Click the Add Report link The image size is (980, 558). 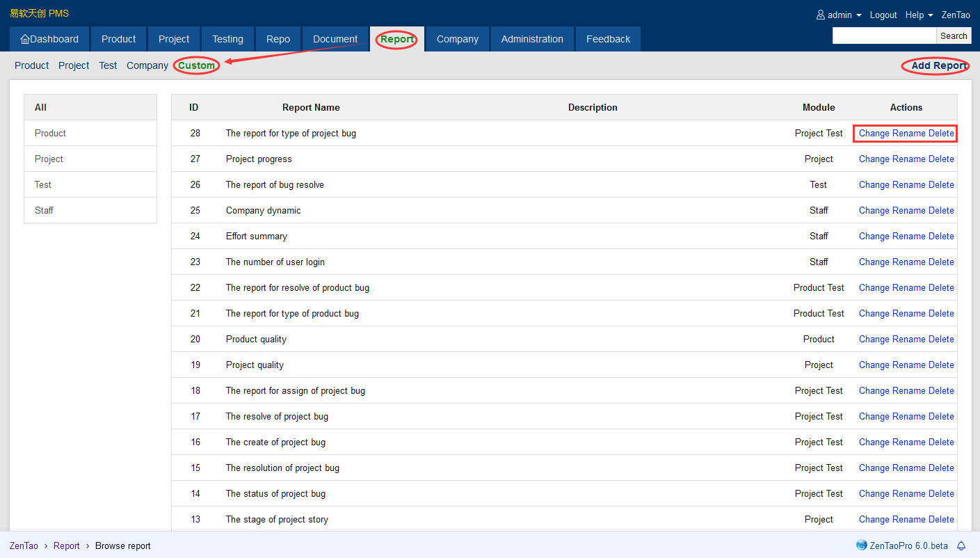point(939,65)
